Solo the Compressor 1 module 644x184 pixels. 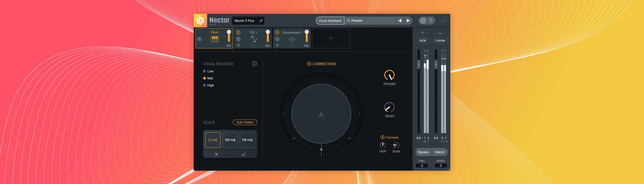point(277,39)
